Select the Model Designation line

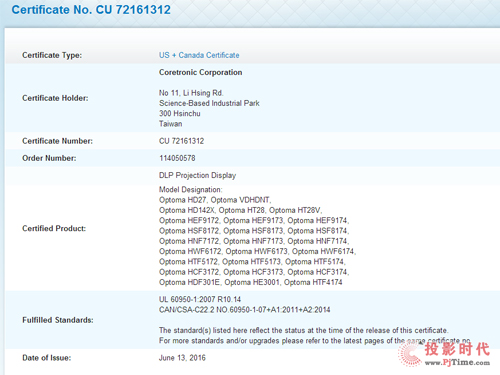(x=191, y=190)
